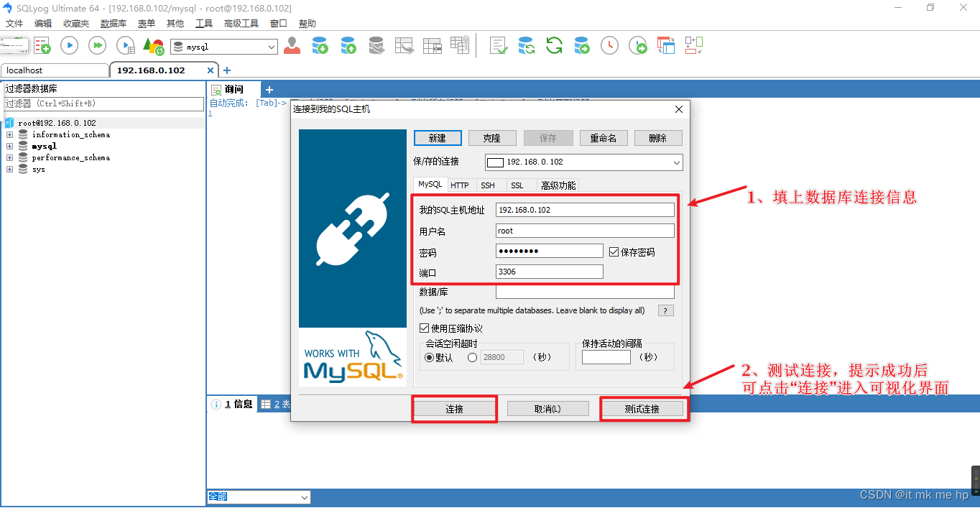Open the User Manager icon
The height and width of the screenshot is (508, 980).
292,46
